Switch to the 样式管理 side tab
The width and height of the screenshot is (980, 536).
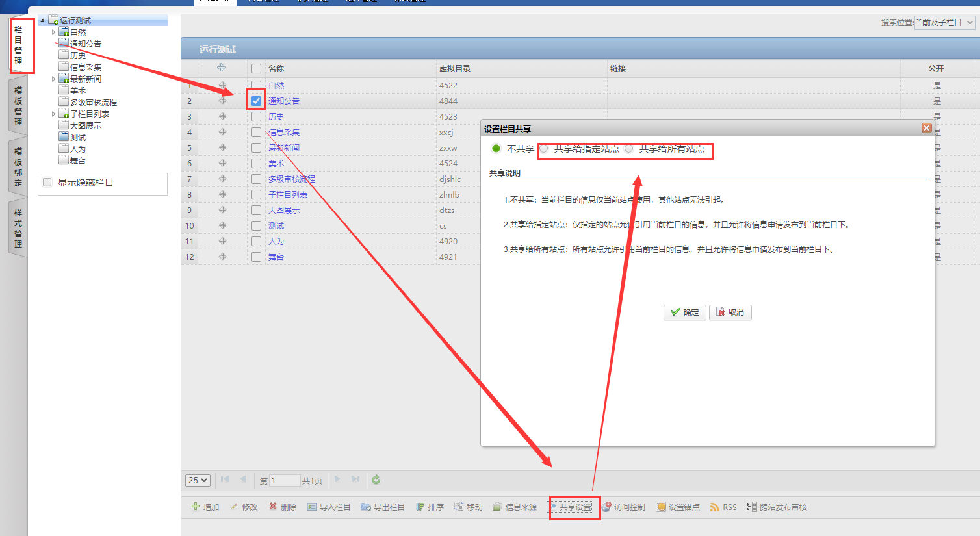tap(18, 228)
